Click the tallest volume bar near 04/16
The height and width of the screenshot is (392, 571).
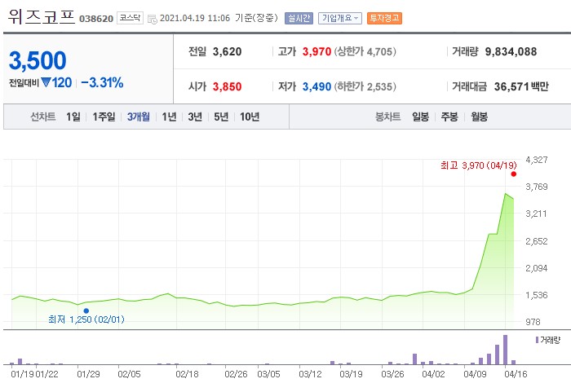[x=505, y=350]
